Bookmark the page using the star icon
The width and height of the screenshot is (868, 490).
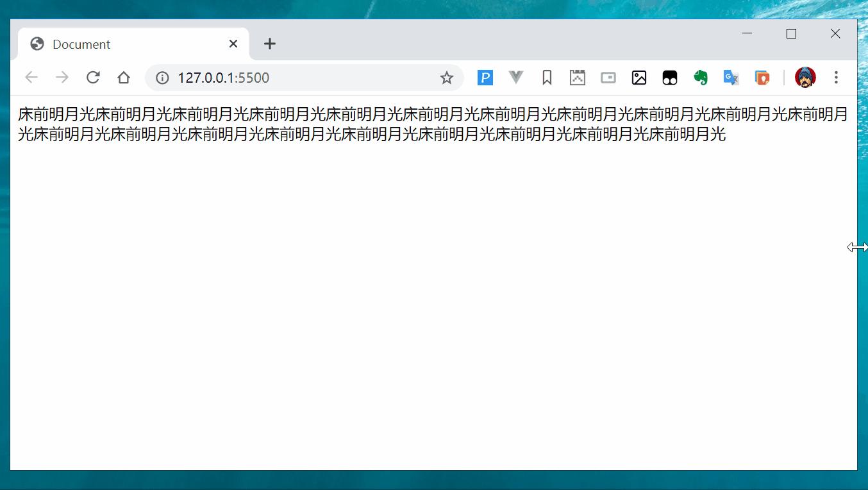pos(446,77)
